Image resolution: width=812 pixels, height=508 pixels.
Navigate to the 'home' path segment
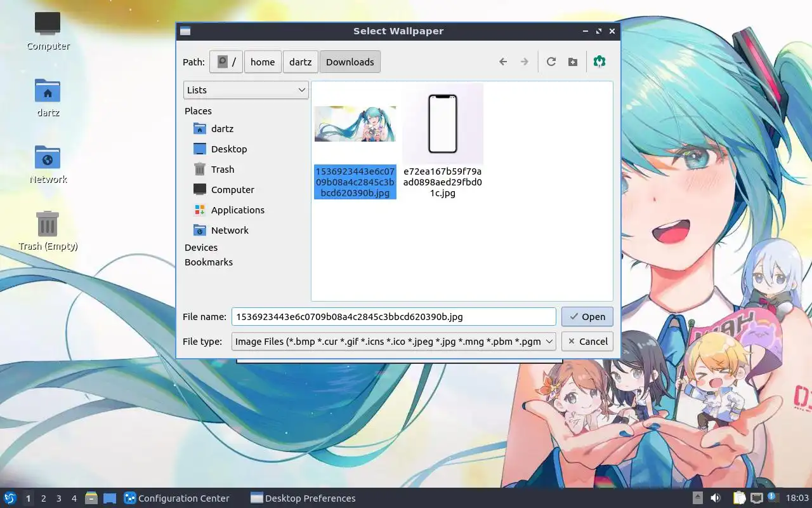pos(263,62)
